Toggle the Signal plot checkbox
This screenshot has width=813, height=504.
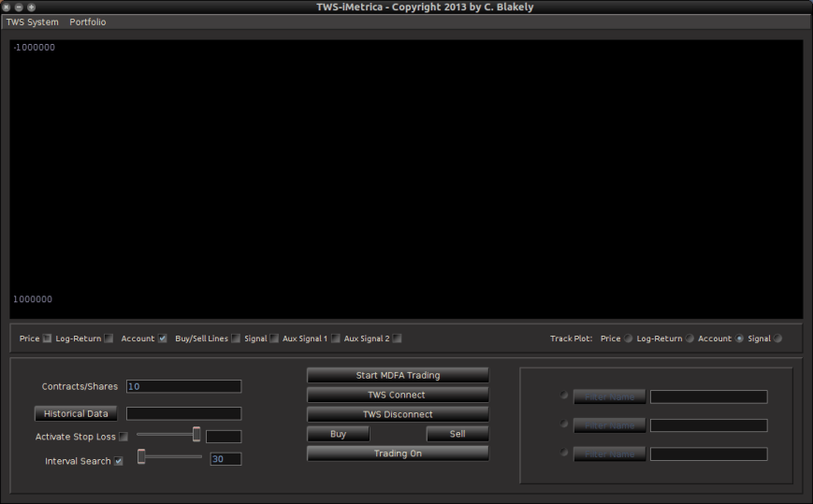[x=274, y=338]
